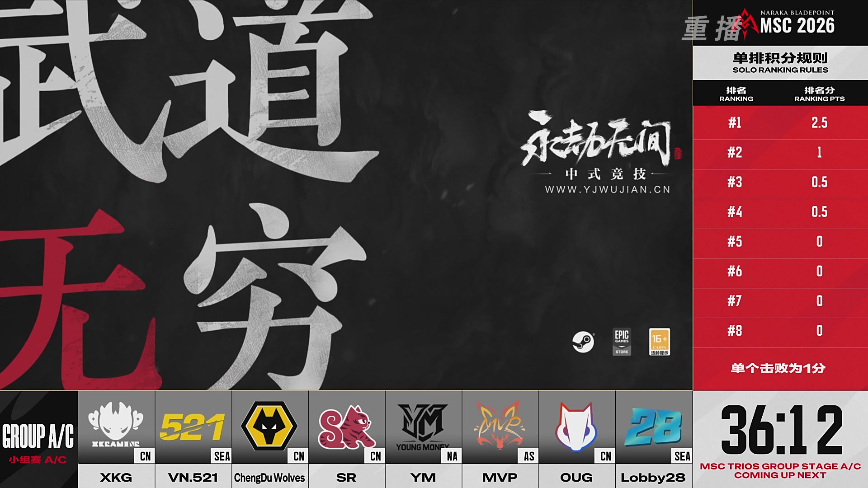Select the Solo Ranking Rules header
The height and width of the screenshot is (488, 868).
(x=780, y=63)
